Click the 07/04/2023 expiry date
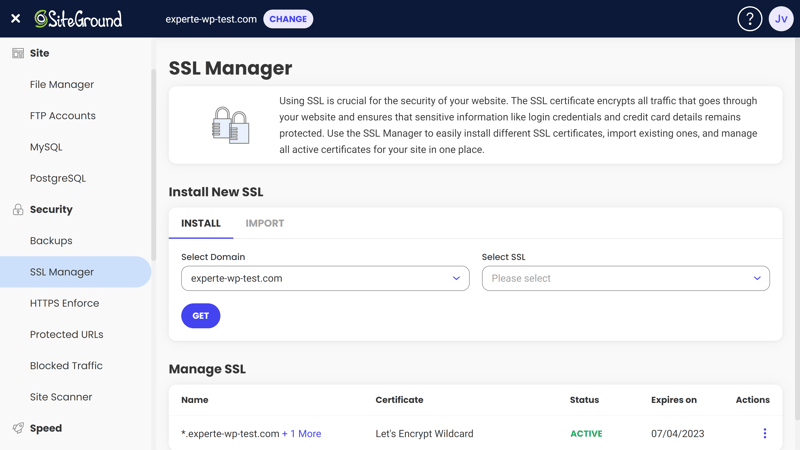 point(678,434)
